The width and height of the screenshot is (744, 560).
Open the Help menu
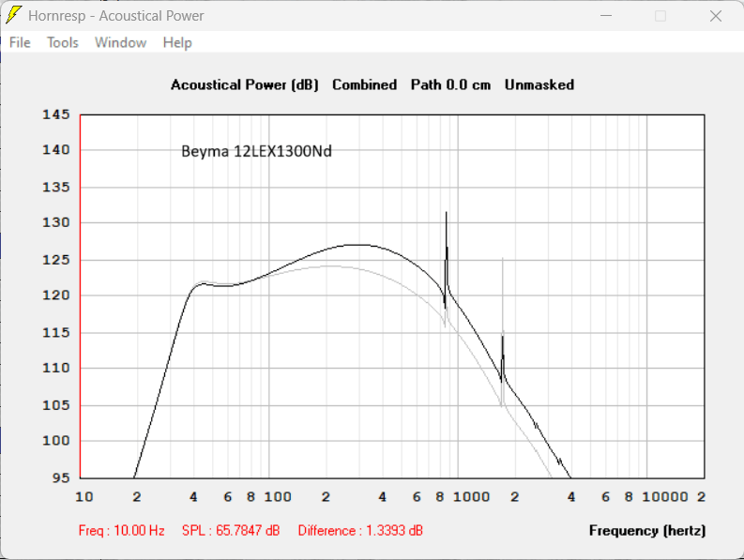(177, 43)
